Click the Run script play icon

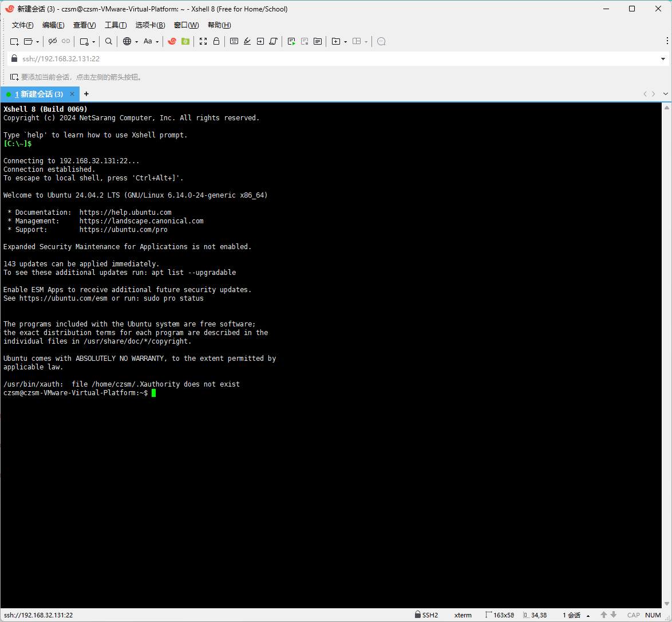[291, 41]
